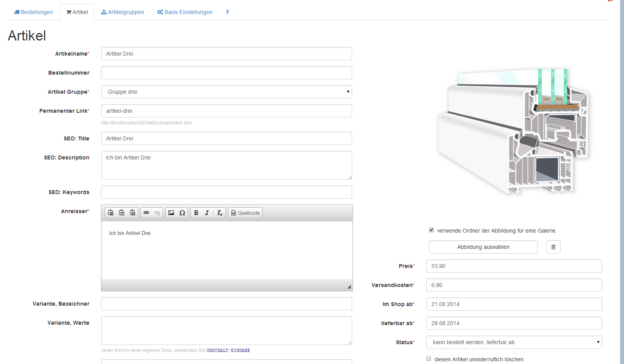
Task: Click the localhost permalink URL text
Action: [x=146, y=123]
